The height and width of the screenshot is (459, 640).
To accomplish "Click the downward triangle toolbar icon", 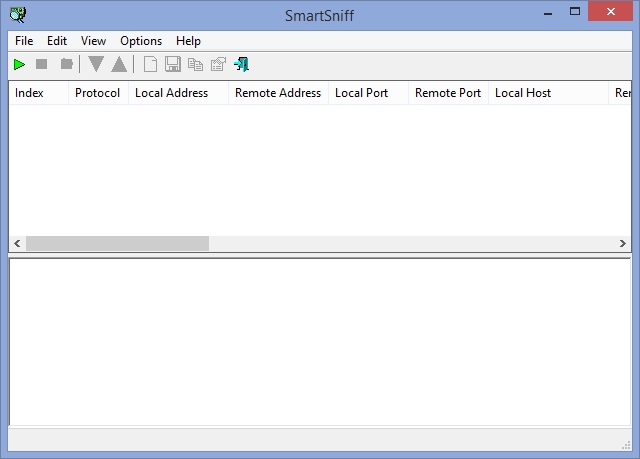I will pos(96,65).
